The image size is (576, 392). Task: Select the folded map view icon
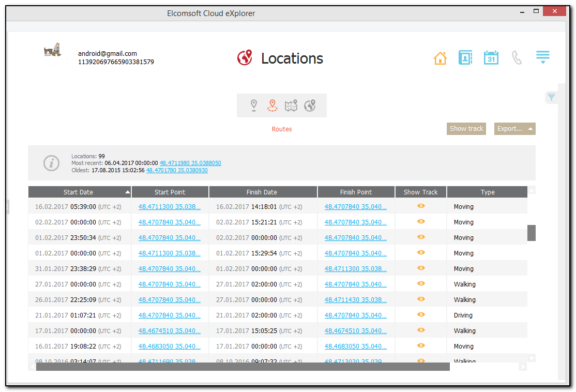(x=291, y=105)
